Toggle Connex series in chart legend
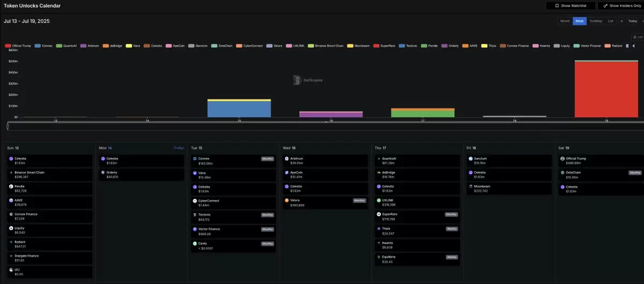 click(x=44, y=46)
